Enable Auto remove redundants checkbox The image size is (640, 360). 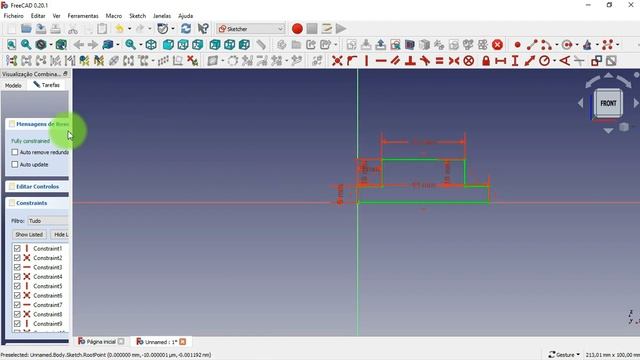click(15, 152)
